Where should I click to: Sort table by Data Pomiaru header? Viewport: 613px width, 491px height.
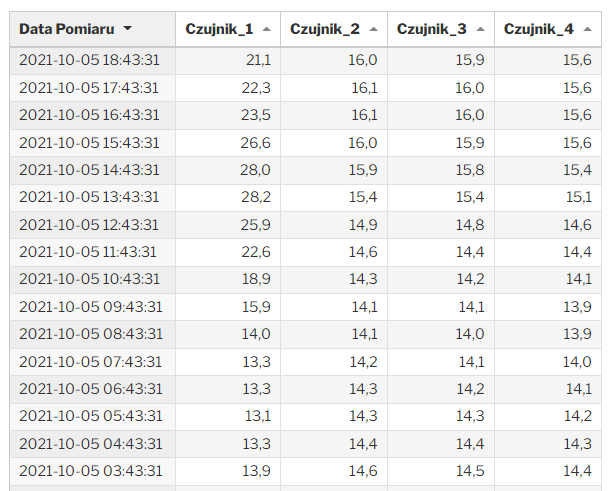click(x=66, y=29)
